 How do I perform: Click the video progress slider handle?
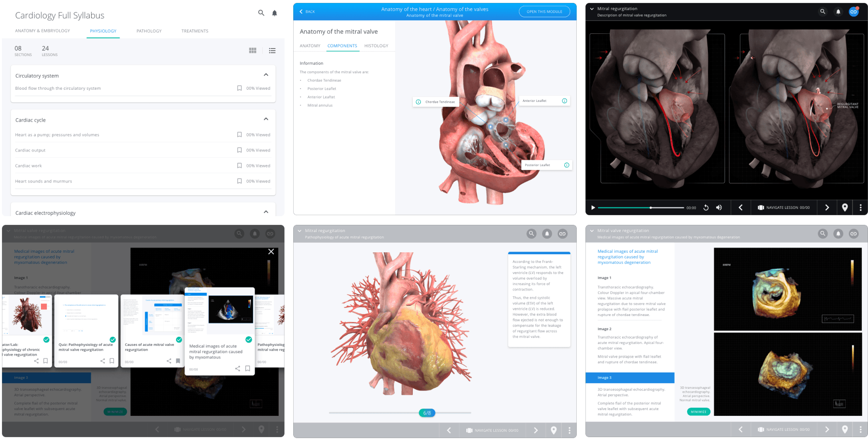click(651, 207)
